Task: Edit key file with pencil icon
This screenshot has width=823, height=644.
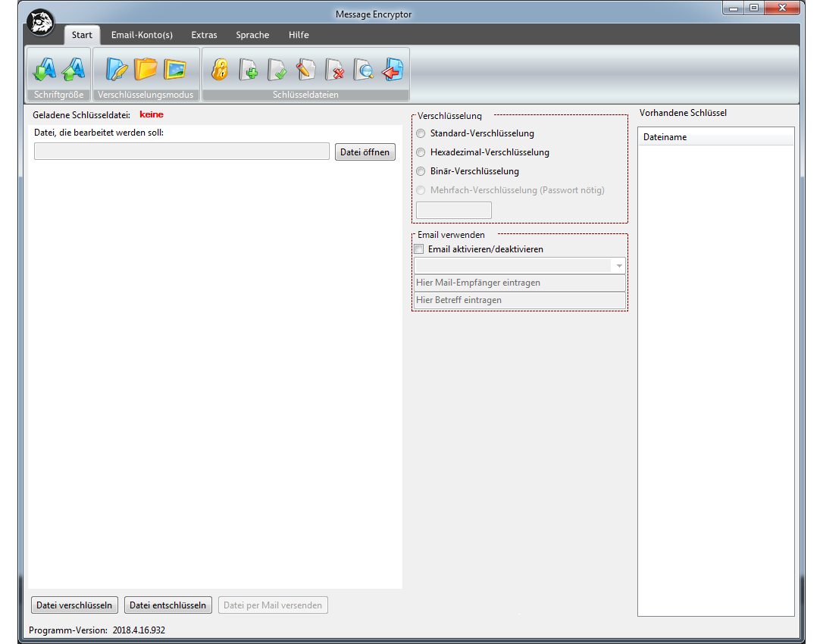Action: (x=306, y=69)
